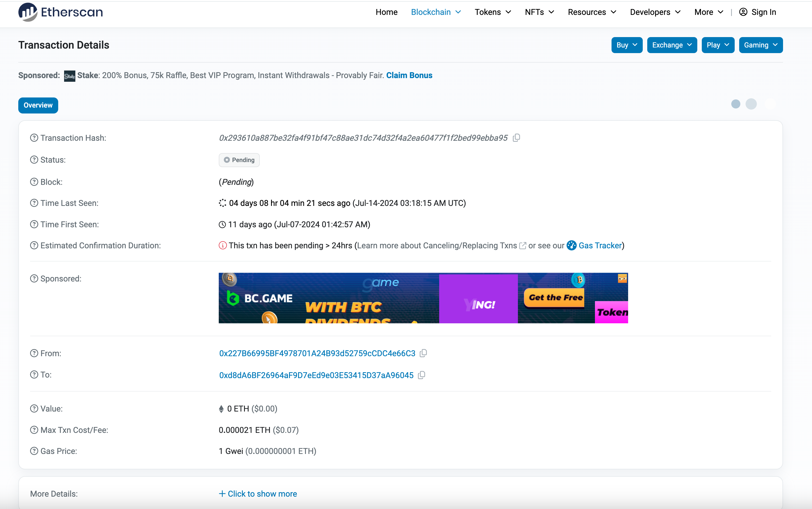The image size is (812, 509).
Task: Copy the From address
Action: point(423,353)
